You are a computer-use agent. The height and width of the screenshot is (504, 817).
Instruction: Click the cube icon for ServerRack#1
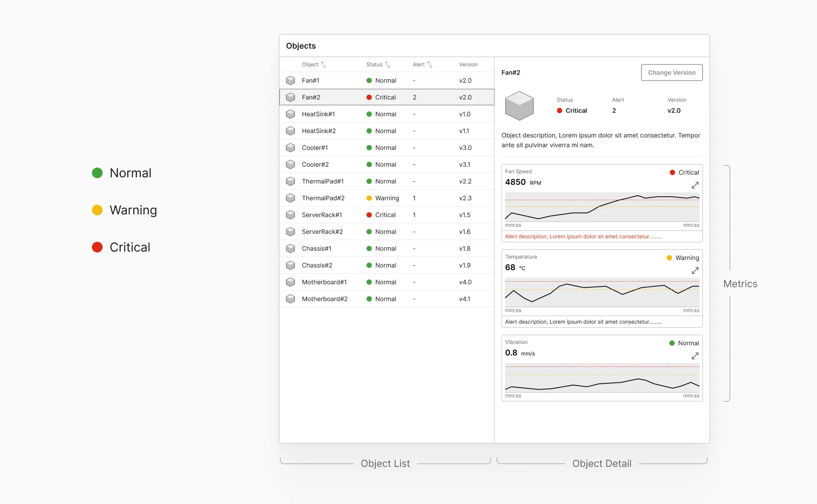(x=290, y=215)
